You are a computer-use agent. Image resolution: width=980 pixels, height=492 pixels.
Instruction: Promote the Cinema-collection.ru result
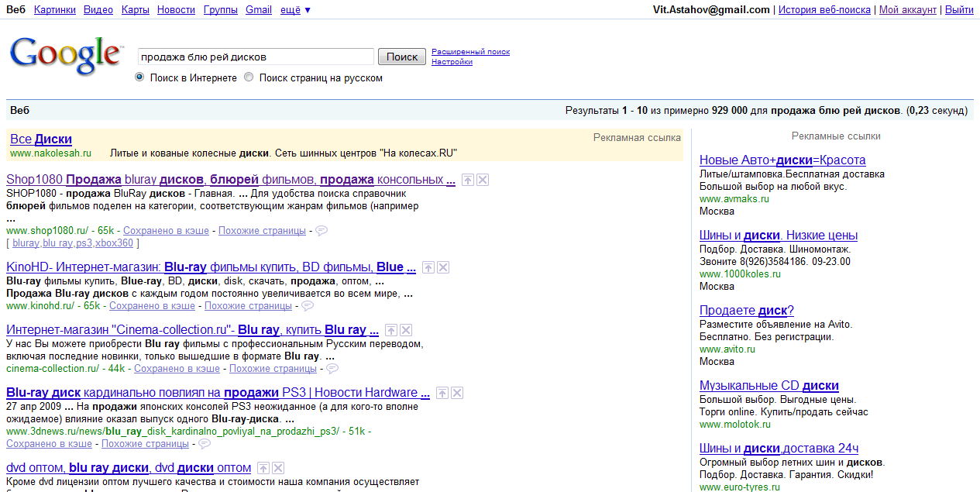(391, 330)
